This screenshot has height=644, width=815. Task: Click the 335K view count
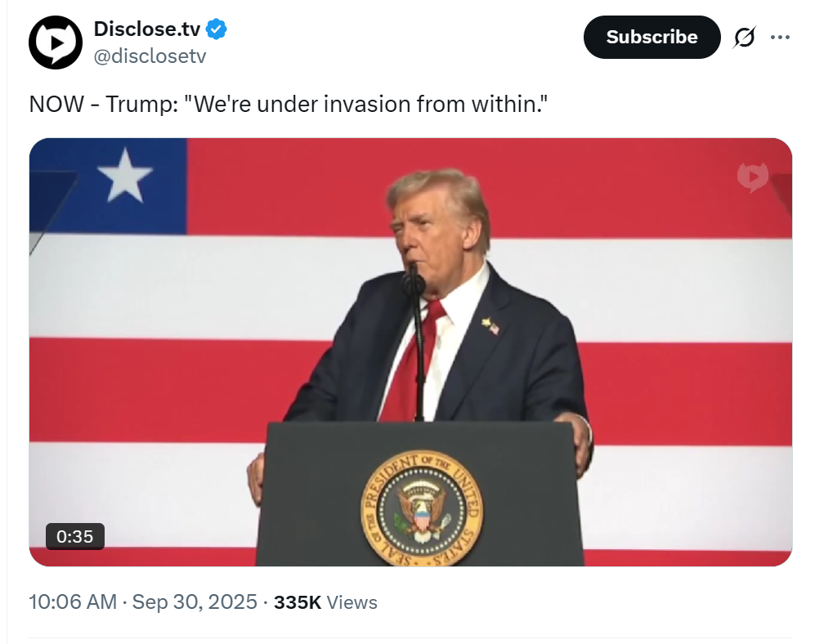(x=298, y=602)
